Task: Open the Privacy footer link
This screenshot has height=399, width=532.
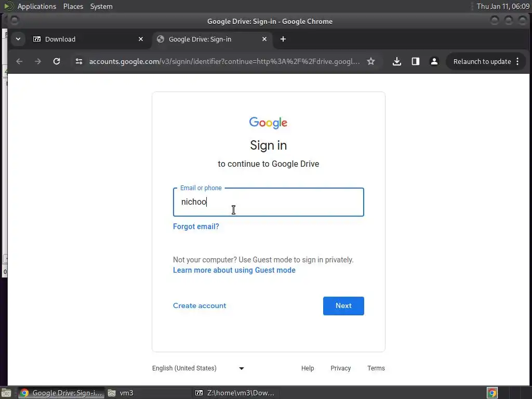Action: [x=341, y=368]
